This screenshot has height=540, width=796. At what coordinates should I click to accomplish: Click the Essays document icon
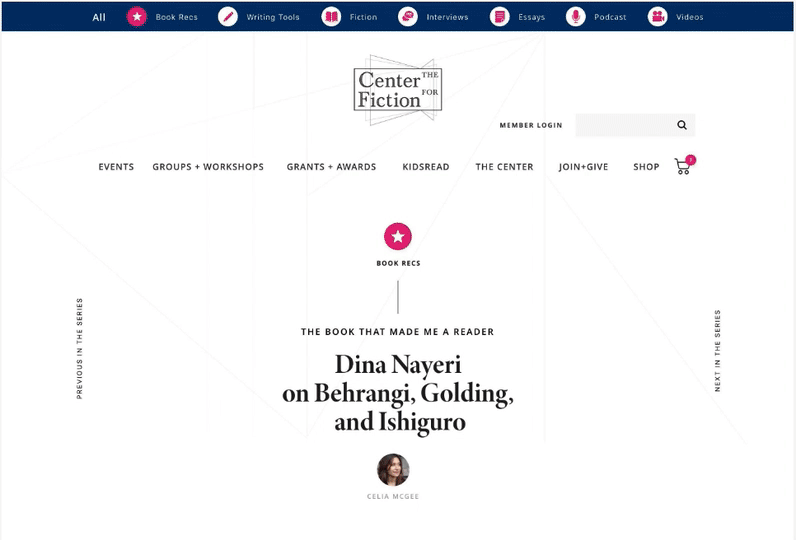pos(500,17)
